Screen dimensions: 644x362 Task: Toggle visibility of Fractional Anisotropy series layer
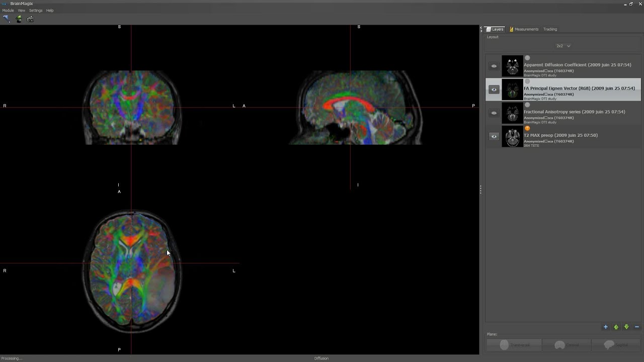tap(494, 113)
